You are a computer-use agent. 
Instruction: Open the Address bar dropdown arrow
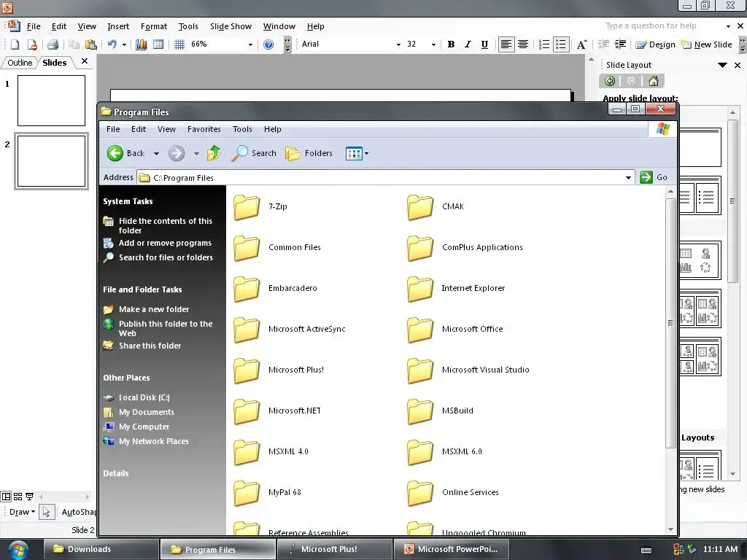tap(628, 178)
